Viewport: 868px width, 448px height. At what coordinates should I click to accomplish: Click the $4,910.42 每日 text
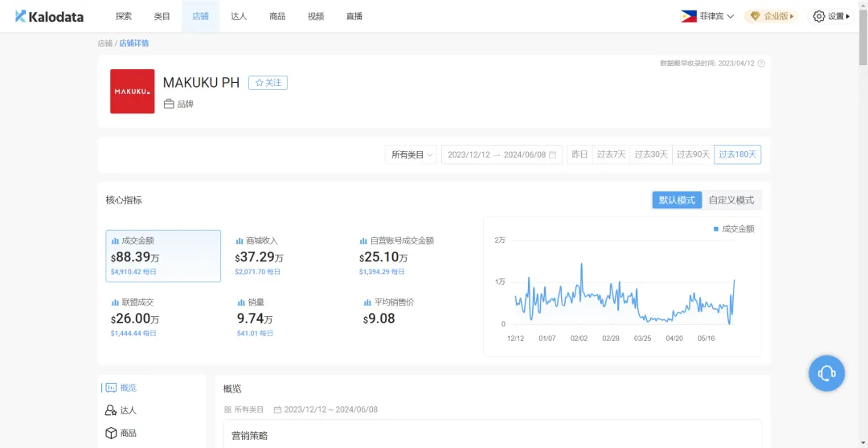pyautogui.click(x=133, y=272)
